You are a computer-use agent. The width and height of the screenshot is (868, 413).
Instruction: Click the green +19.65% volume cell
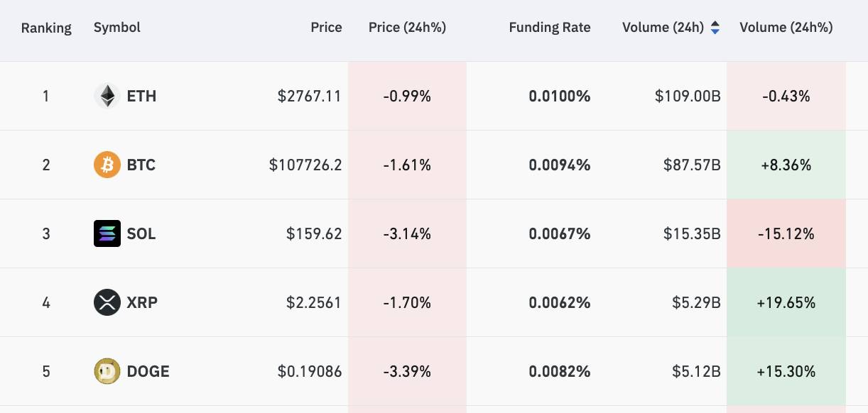click(x=786, y=302)
